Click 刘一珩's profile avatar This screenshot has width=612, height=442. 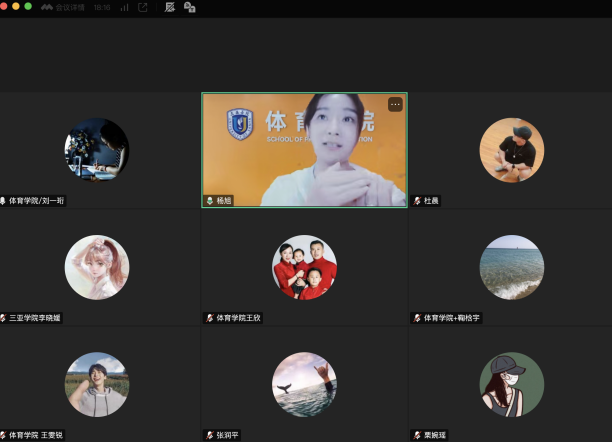point(97,150)
